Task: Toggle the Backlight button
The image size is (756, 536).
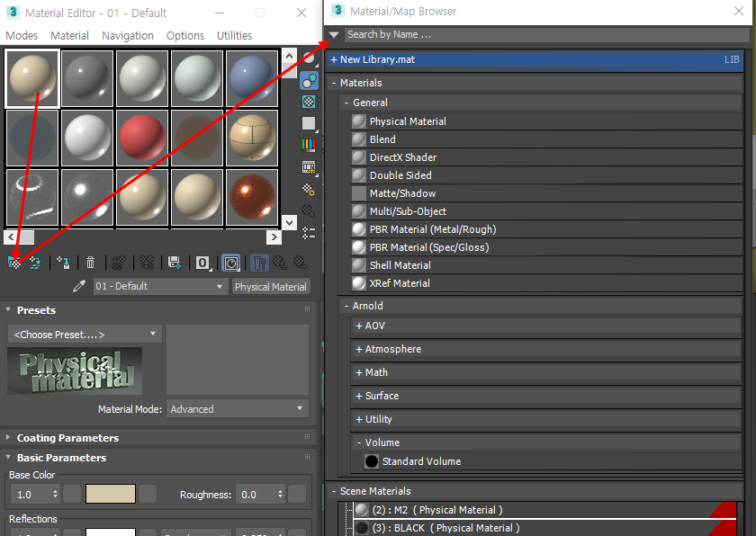Action: point(309,80)
